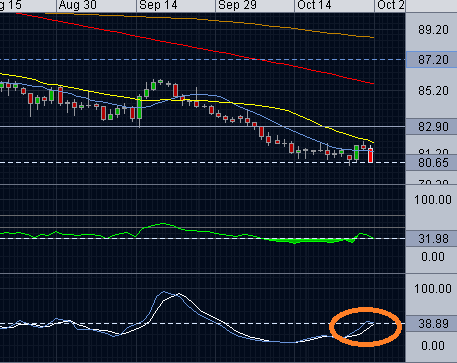Select the highlighted 87.20 price level tag

[x=431, y=60]
